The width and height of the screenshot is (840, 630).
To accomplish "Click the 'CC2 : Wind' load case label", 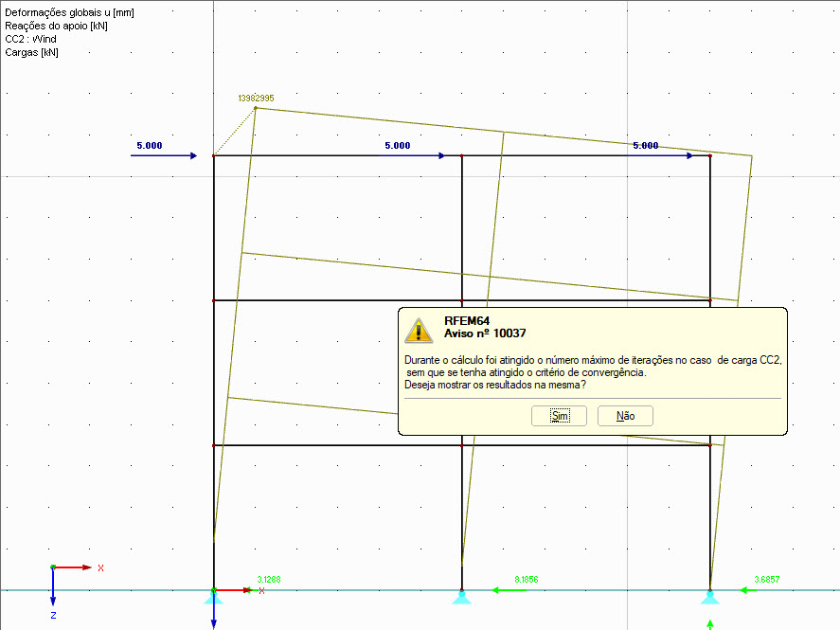I will (x=30, y=39).
